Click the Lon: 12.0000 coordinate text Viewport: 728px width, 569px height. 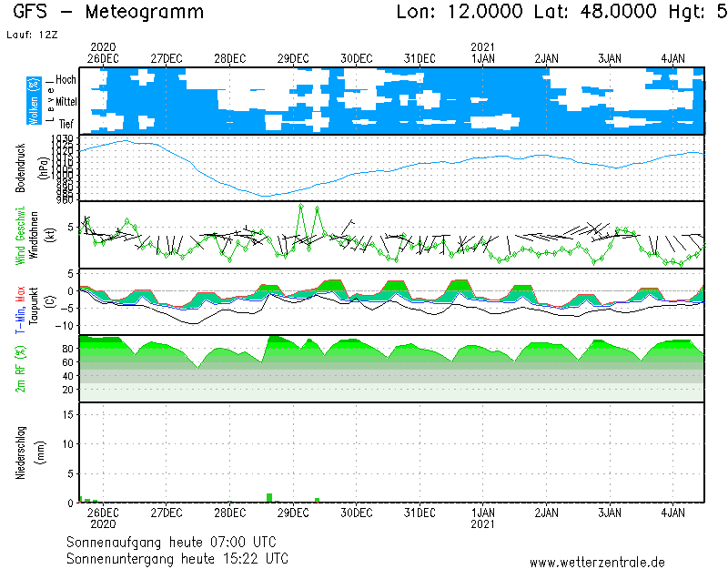pos(460,12)
